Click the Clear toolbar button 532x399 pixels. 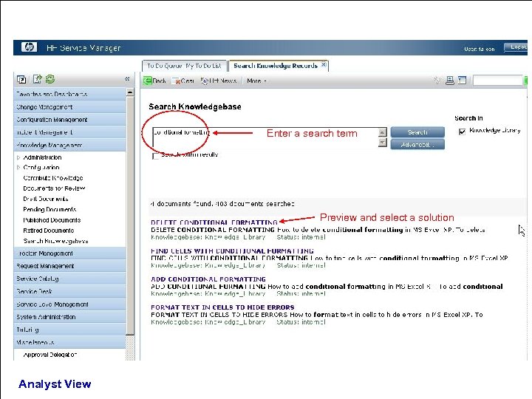pyautogui.click(x=183, y=81)
